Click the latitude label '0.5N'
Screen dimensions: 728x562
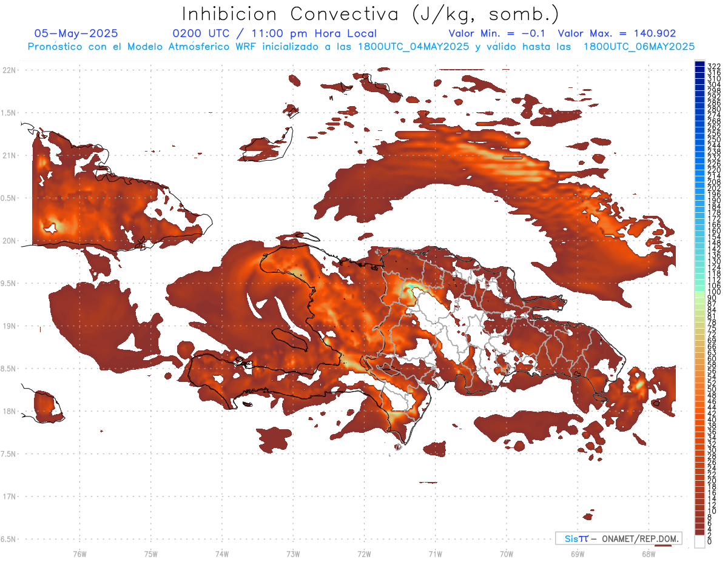tap(9, 198)
